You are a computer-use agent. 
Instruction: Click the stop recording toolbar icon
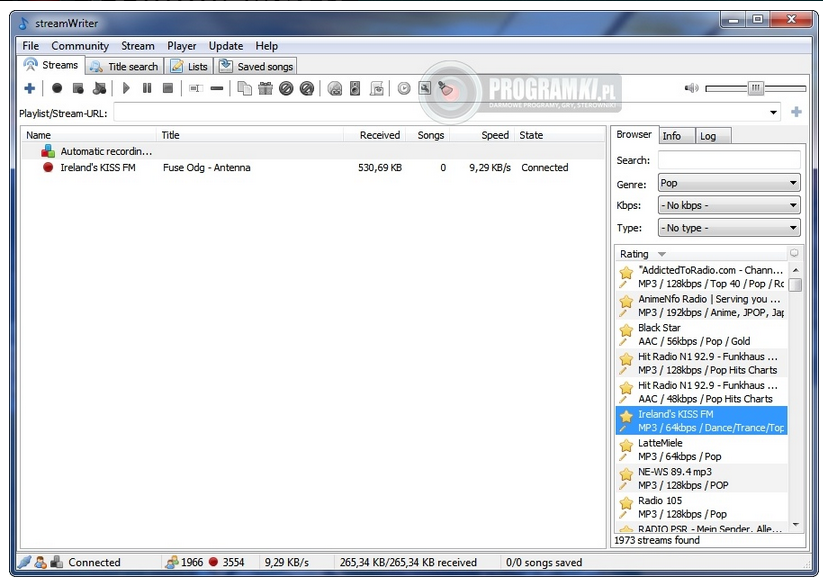78,88
